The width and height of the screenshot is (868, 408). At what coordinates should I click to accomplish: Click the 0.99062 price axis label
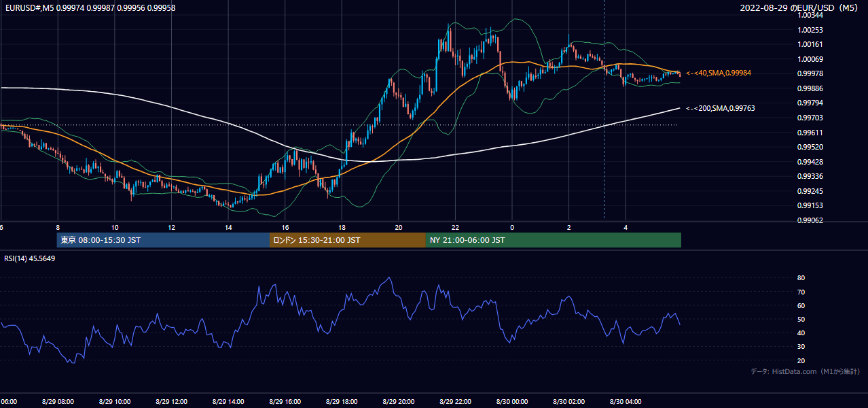[811, 220]
